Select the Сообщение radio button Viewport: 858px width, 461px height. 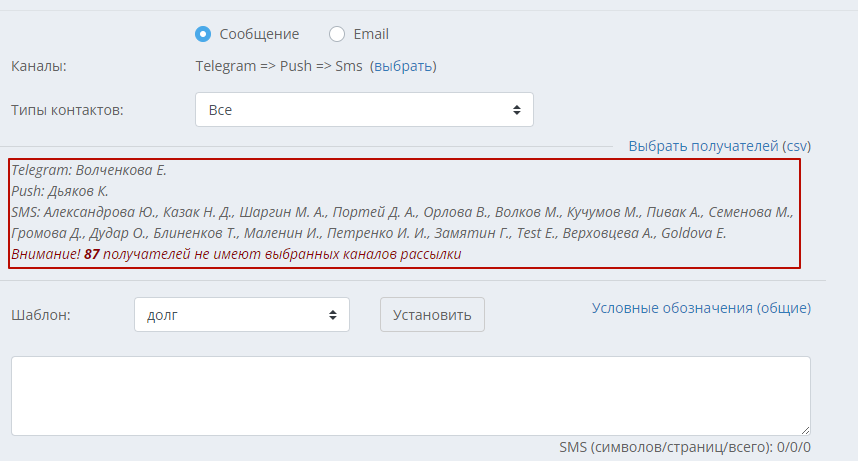[x=203, y=34]
